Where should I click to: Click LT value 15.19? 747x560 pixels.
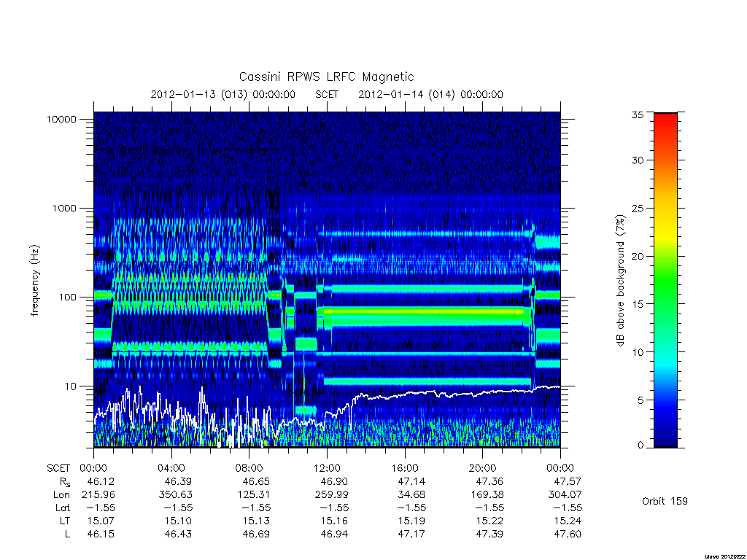point(411,521)
